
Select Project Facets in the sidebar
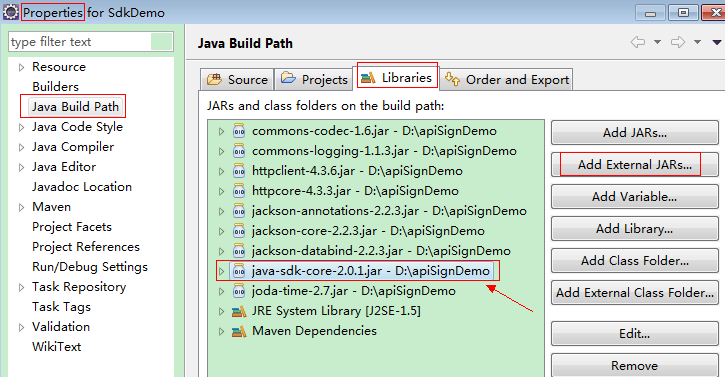pos(72,227)
